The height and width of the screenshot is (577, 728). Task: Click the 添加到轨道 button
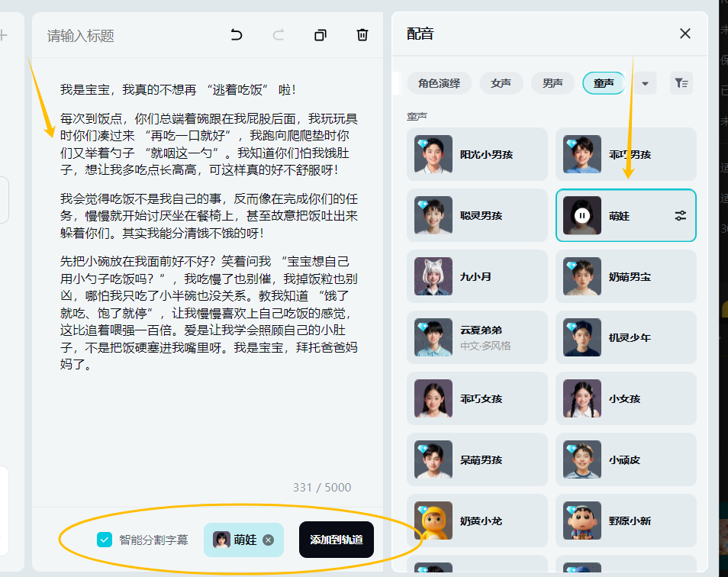[x=337, y=540]
